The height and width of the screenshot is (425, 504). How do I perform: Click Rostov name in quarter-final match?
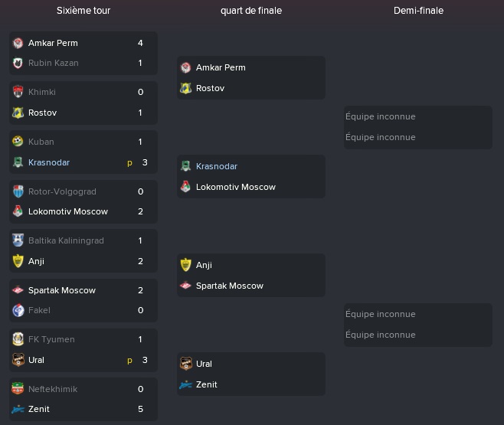tap(210, 88)
